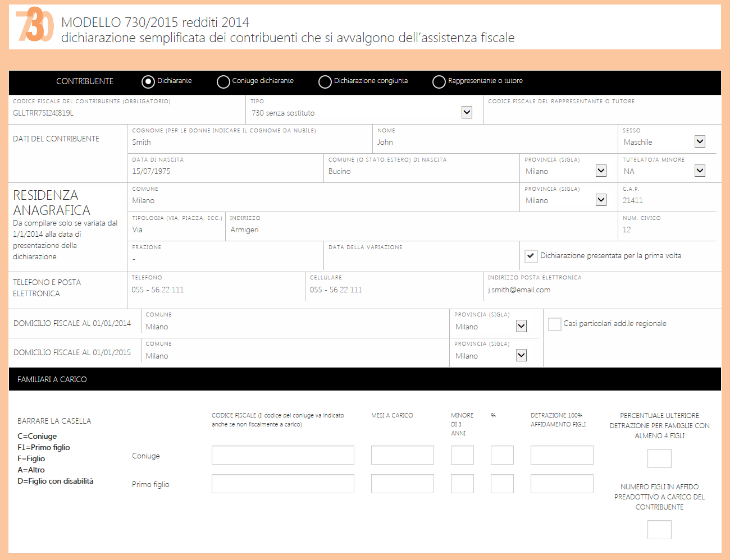Click the Primo figlio percentage box
The image size is (730, 560).
coord(502,484)
